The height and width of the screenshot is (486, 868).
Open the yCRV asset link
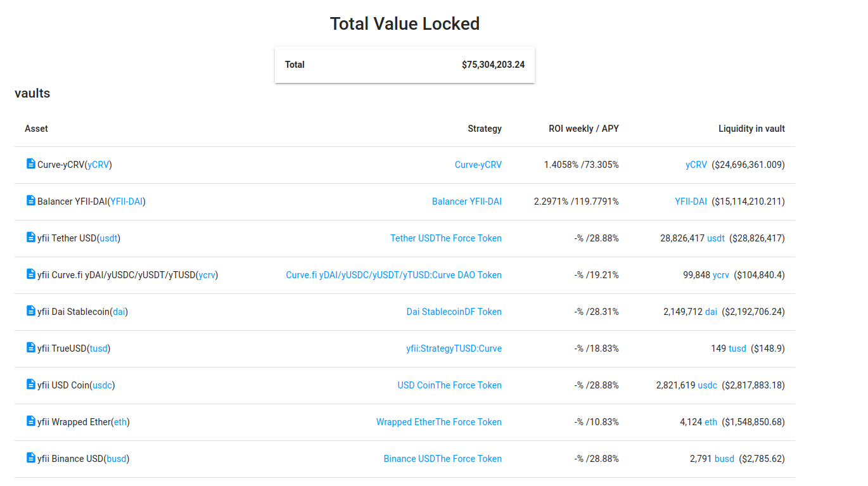[98, 164]
